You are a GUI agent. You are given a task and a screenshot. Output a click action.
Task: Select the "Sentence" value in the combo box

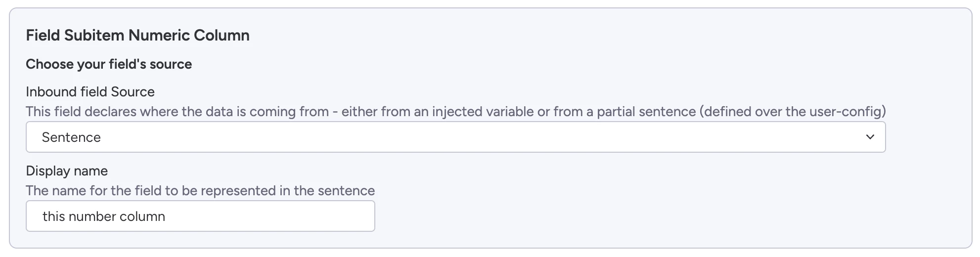[x=71, y=137]
